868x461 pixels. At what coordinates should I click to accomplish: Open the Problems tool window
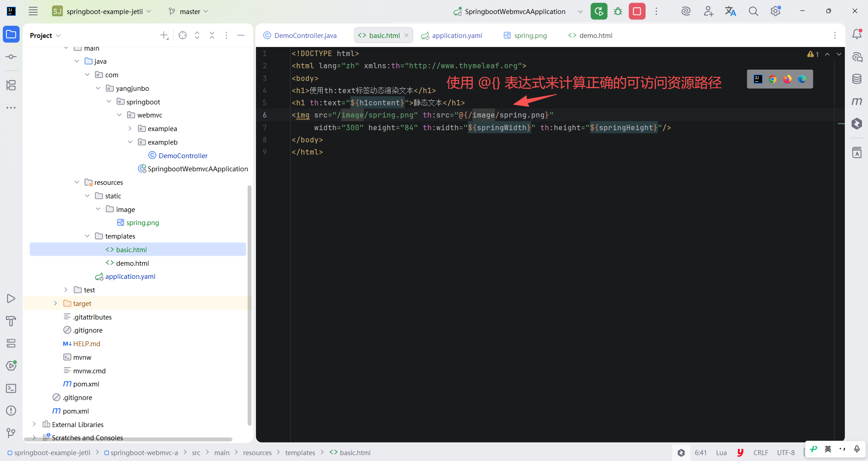(11, 411)
